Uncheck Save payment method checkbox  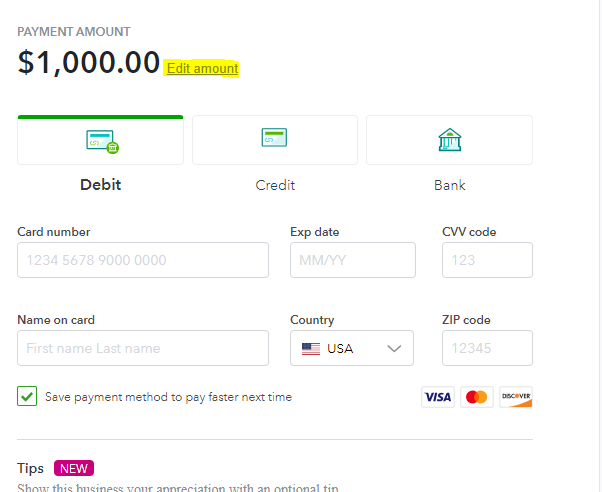27,397
